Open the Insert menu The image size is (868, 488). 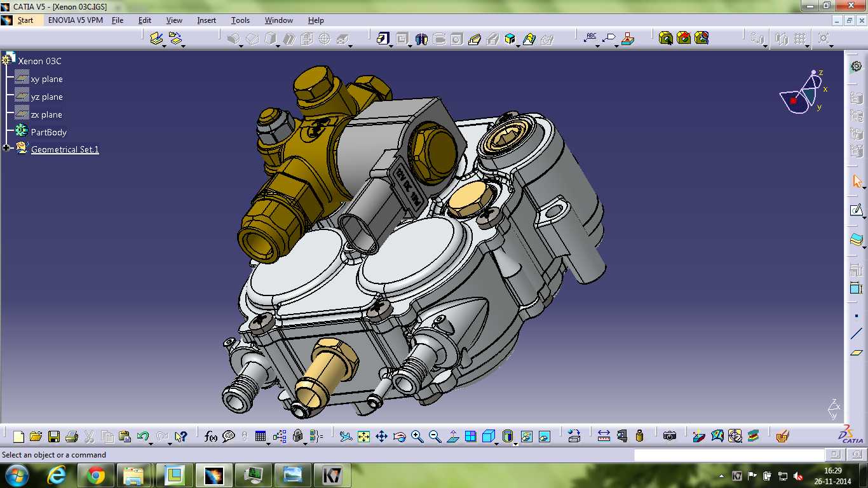(x=207, y=20)
